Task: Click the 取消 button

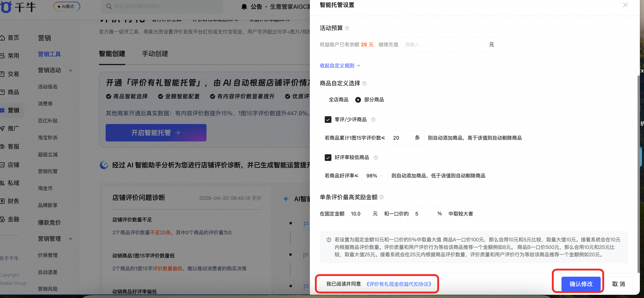Action: click(619, 284)
